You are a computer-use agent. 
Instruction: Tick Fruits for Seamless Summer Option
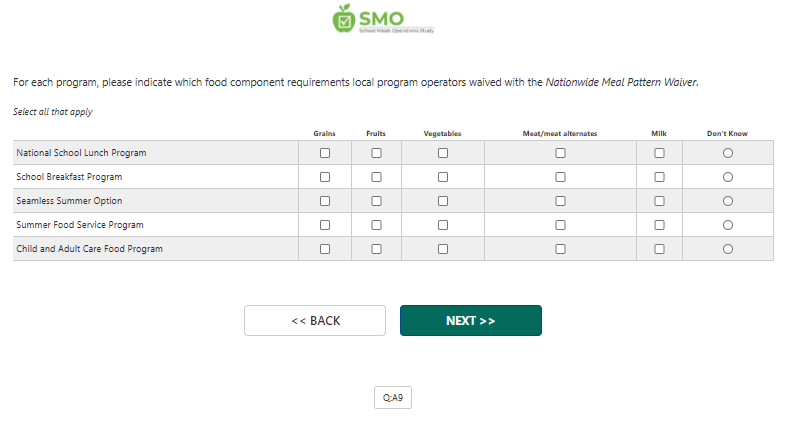[376, 201]
